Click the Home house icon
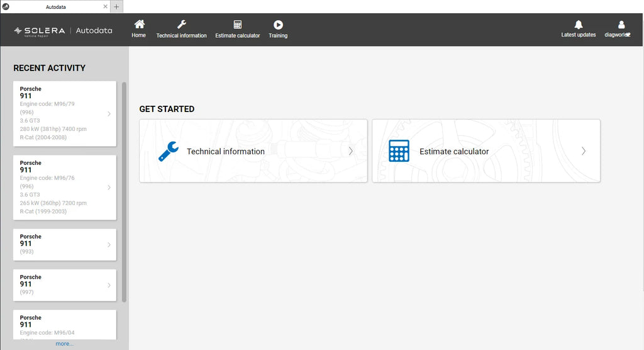 point(139,25)
